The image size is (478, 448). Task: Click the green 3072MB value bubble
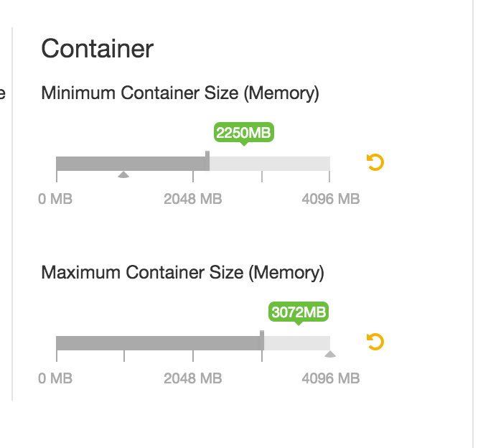[299, 312]
